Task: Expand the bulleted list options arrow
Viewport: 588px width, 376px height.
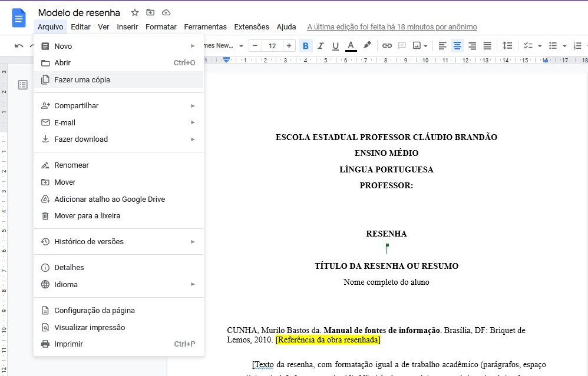Action: point(564,46)
